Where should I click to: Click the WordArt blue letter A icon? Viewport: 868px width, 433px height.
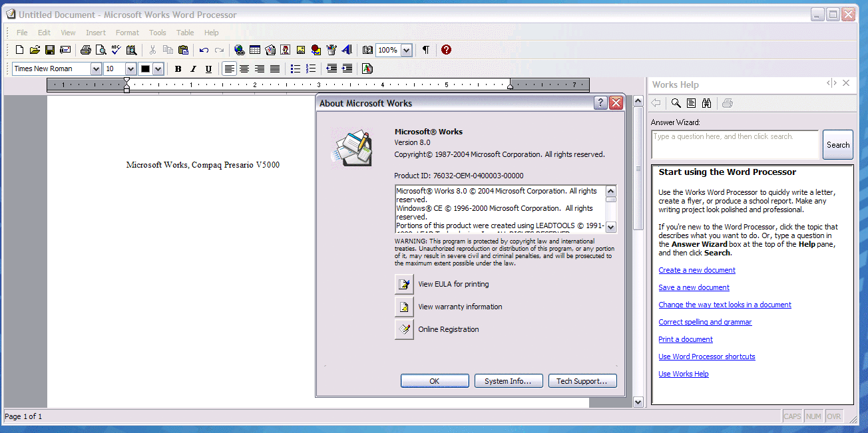click(347, 50)
